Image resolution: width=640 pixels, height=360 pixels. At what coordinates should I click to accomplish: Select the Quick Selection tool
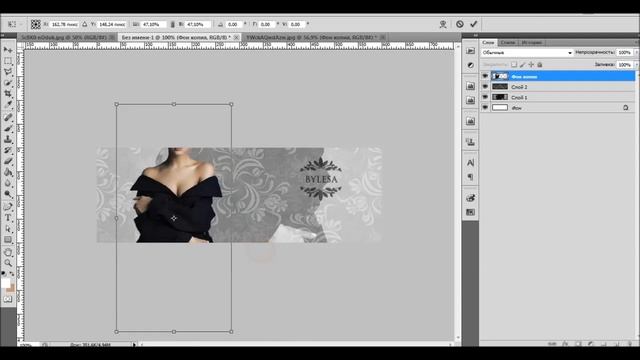[x=8, y=83]
